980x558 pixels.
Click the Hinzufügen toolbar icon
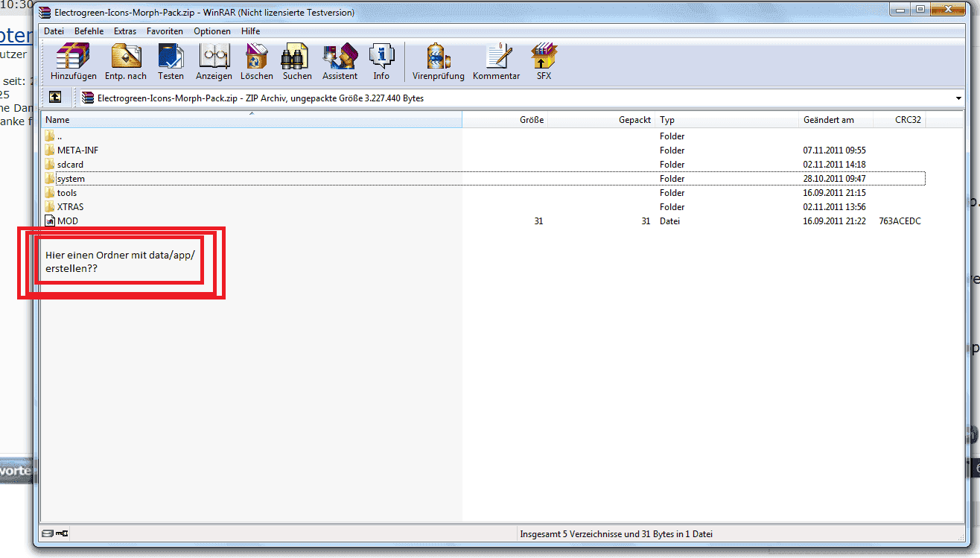[x=73, y=62]
